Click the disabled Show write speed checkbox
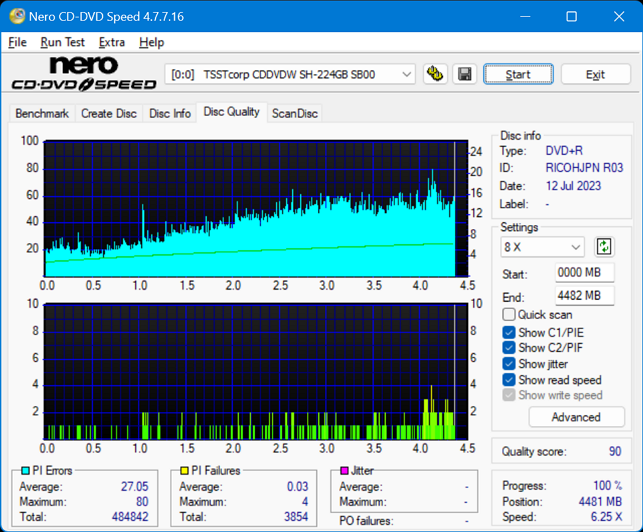The height and width of the screenshot is (532, 643). click(x=508, y=395)
